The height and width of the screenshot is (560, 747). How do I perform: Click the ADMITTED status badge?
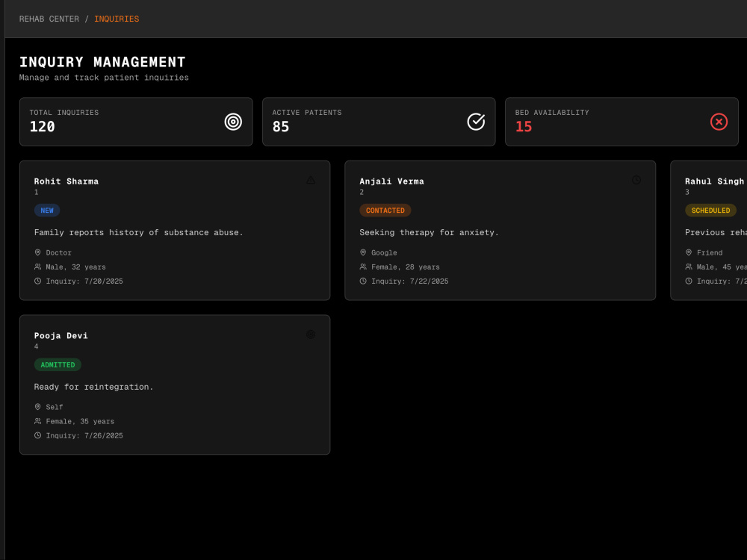[58, 365]
